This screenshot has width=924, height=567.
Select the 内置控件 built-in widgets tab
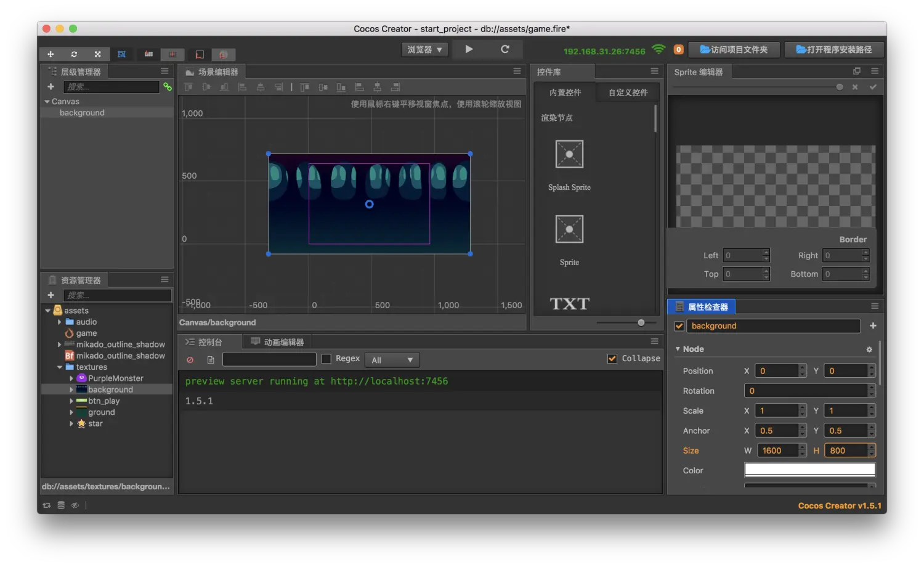pos(565,92)
